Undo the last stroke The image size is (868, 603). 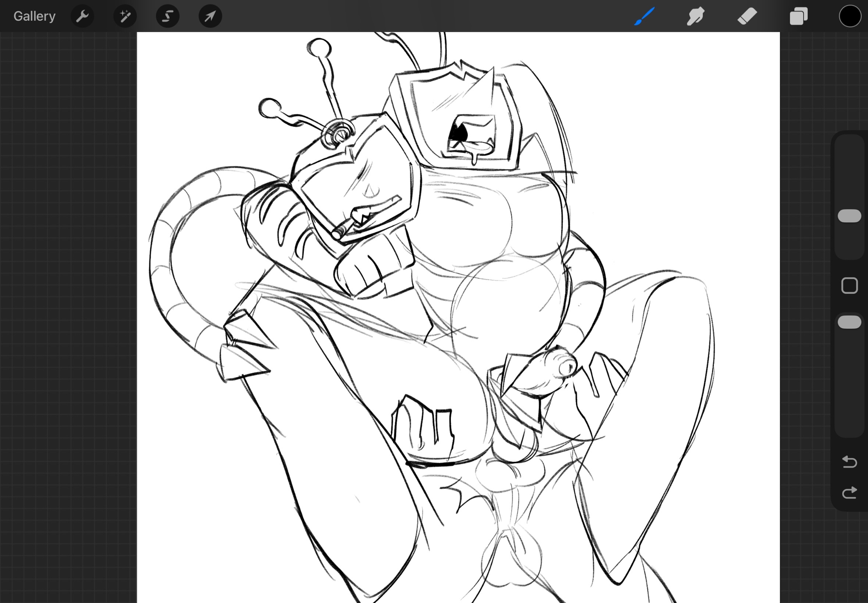coord(849,461)
